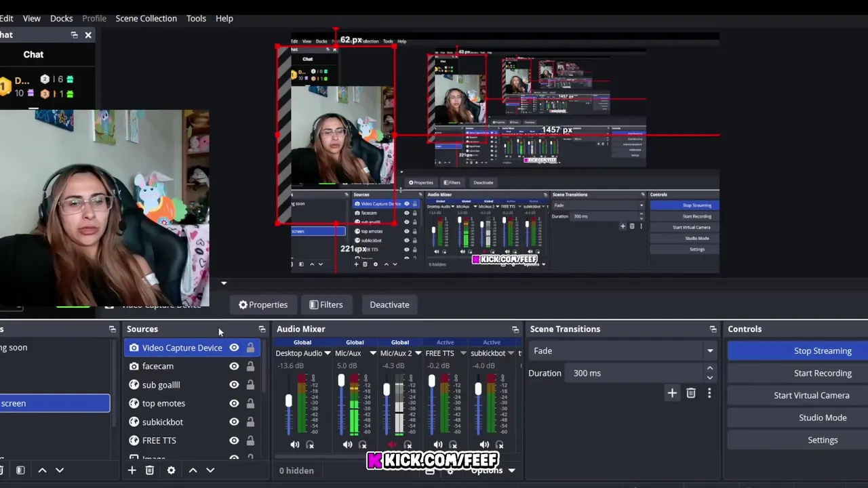
Task: Float the Scene Transitions dock pop-out icon
Action: (x=713, y=329)
